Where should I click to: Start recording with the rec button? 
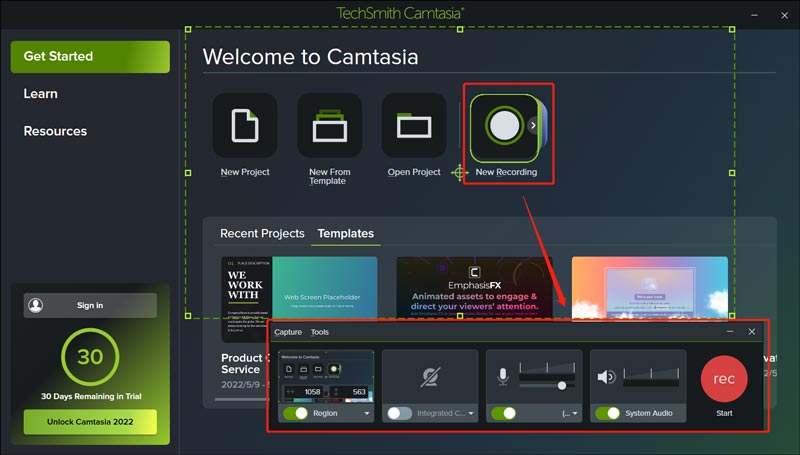(x=724, y=379)
